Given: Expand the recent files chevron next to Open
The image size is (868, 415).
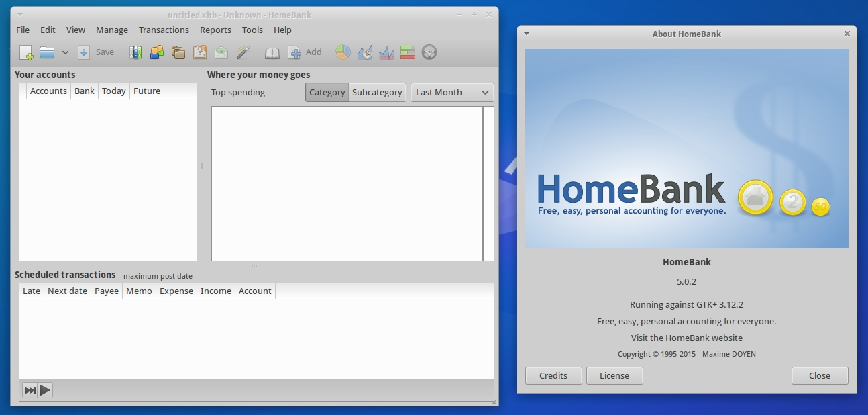Looking at the screenshot, I should pyautogui.click(x=65, y=52).
